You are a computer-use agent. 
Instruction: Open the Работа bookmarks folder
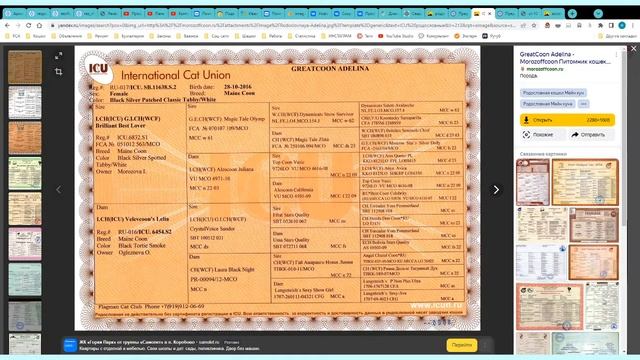tap(271, 36)
